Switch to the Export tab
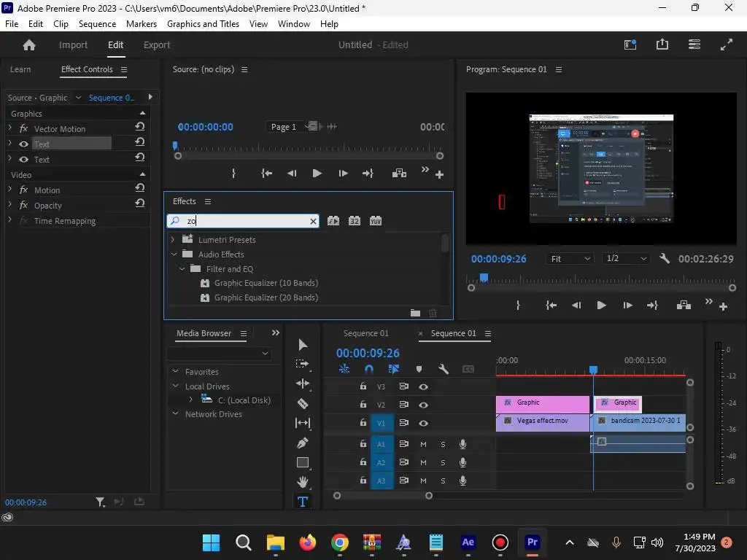Screen dimensions: 747x560 tap(157, 44)
